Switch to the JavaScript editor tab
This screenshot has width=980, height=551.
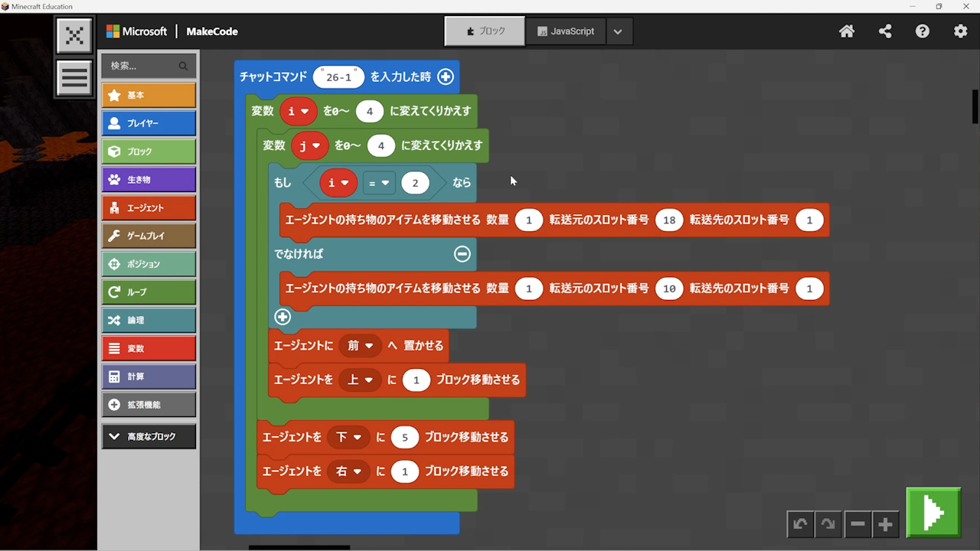point(566,31)
